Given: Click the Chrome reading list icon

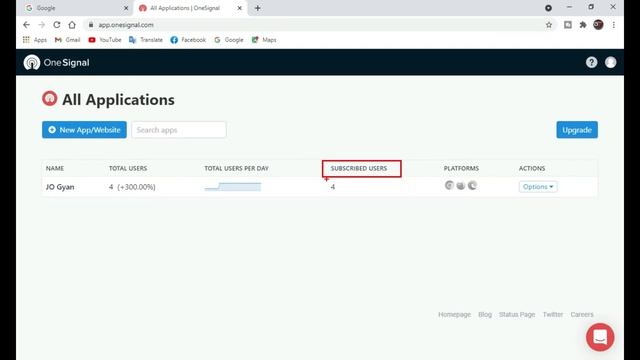Looking at the screenshot, I should click(x=568, y=25).
